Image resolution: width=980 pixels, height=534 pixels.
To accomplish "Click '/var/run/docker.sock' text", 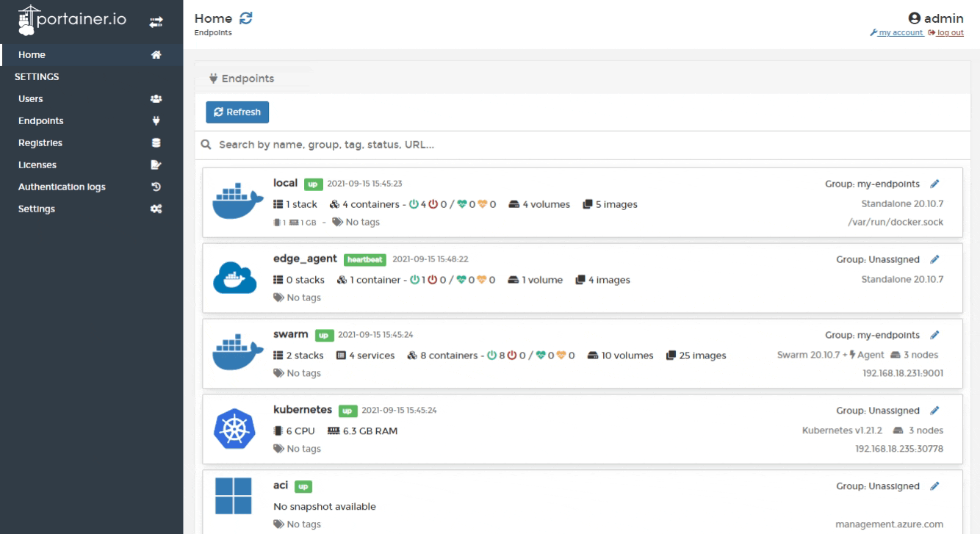I will click(x=896, y=222).
